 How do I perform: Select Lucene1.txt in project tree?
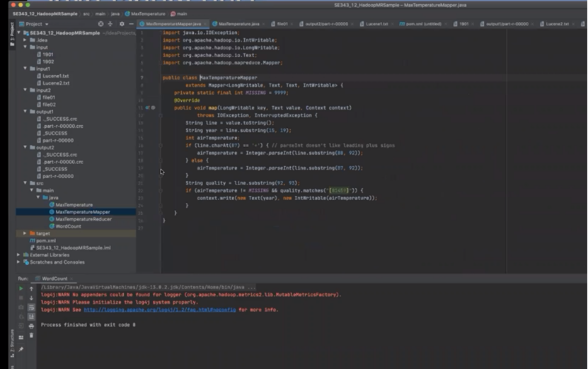[x=56, y=76]
